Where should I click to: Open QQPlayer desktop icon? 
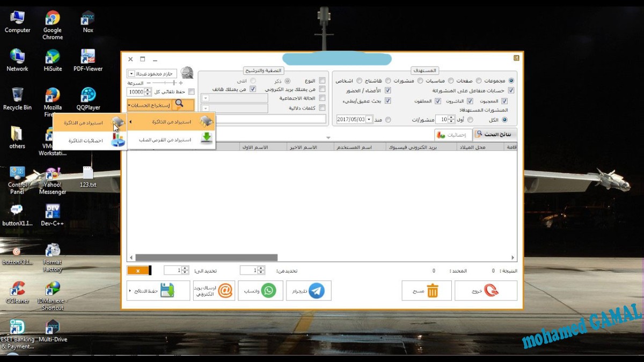tap(88, 99)
